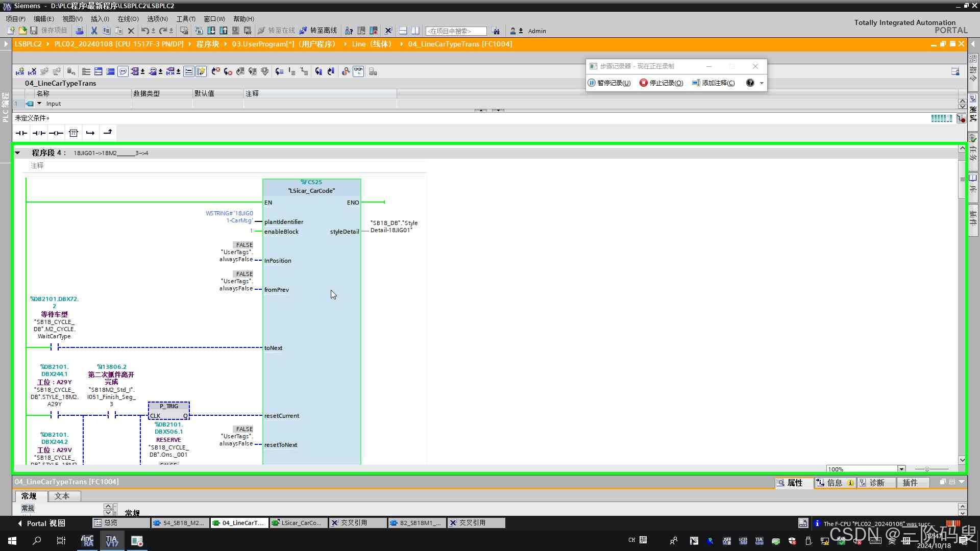Toggle absolute/symbolic operands display
Image resolution: width=980 pixels, height=551 pixels.
tap(135, 71)
